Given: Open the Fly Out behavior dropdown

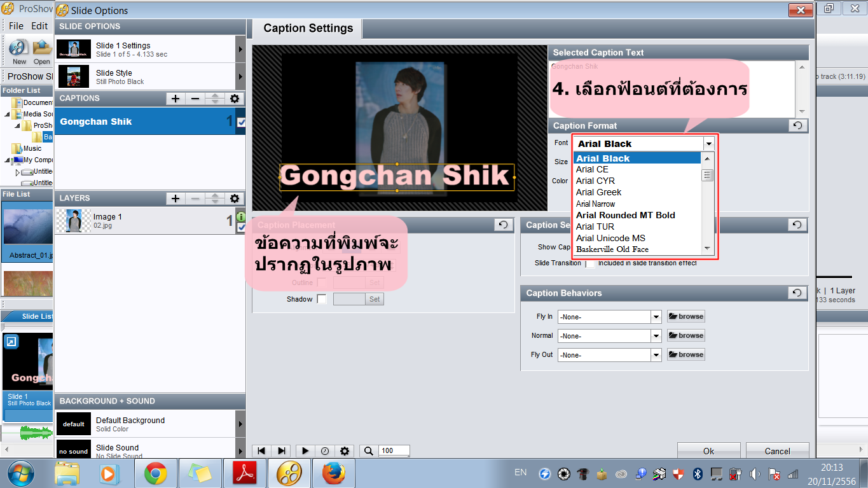Looking at the screenshot, I should (656, 355).
